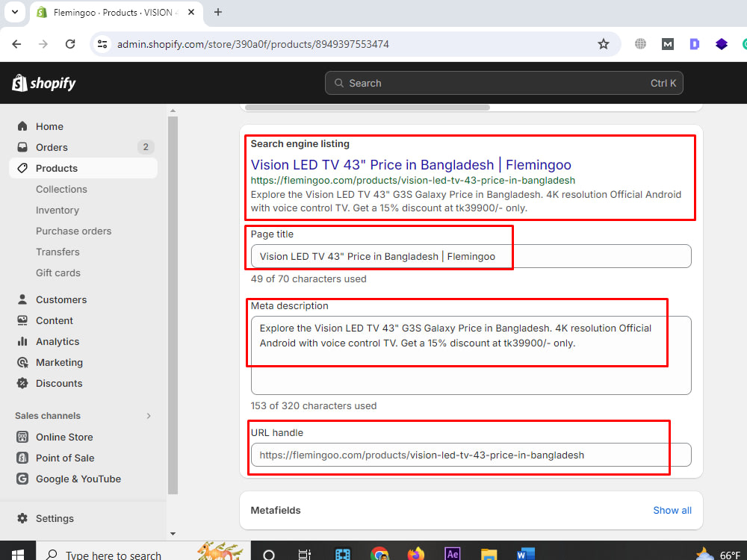Click the Content icon

coord(22,320)
